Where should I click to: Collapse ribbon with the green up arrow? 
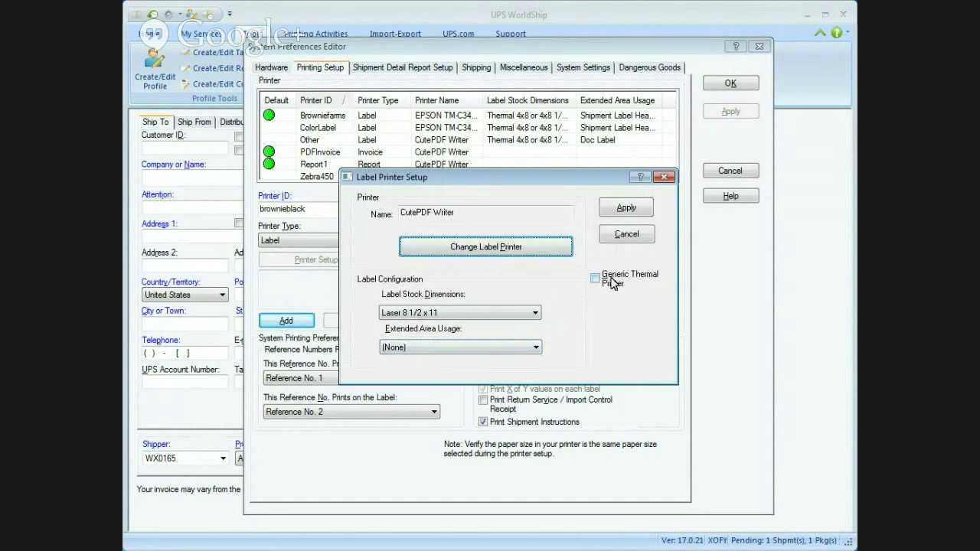(x=820, y=33)
